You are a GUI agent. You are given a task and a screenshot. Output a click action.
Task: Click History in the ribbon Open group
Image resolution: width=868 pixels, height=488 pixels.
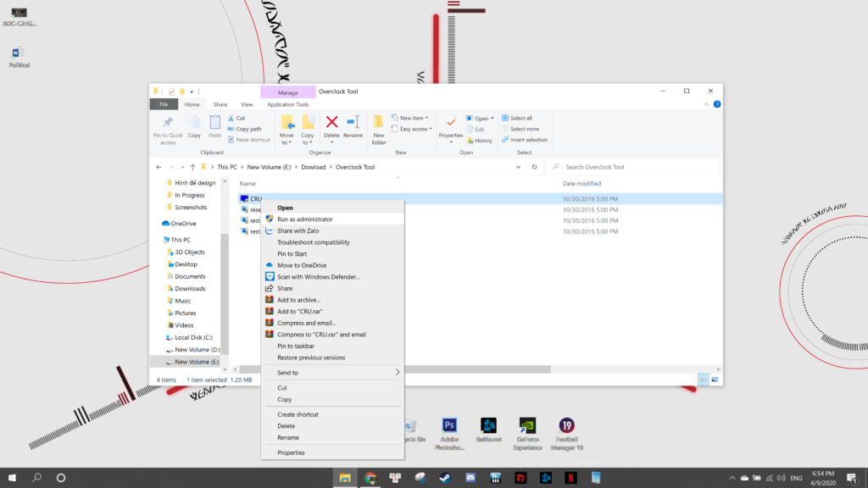click(x=480, y=141)
